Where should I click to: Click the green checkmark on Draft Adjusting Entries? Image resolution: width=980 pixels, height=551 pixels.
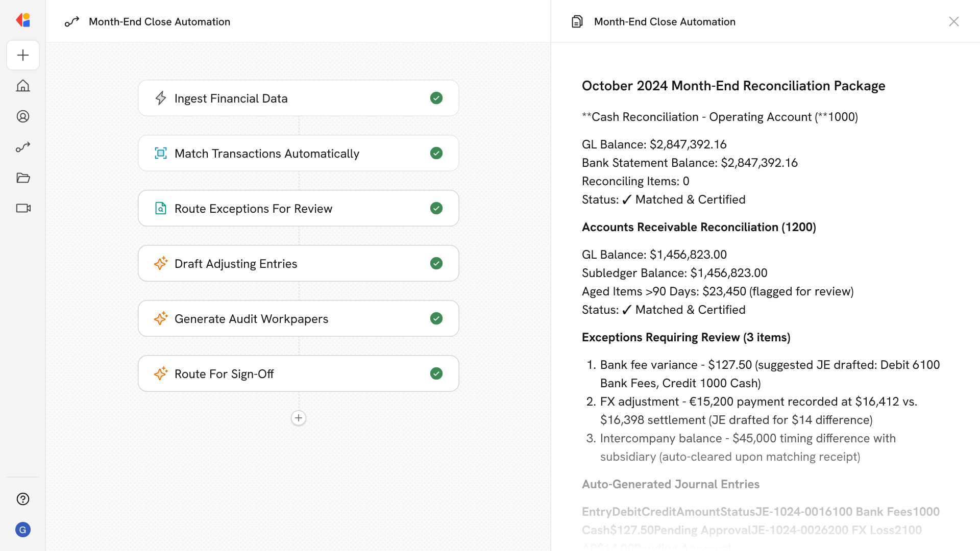[x=436, y=263]
